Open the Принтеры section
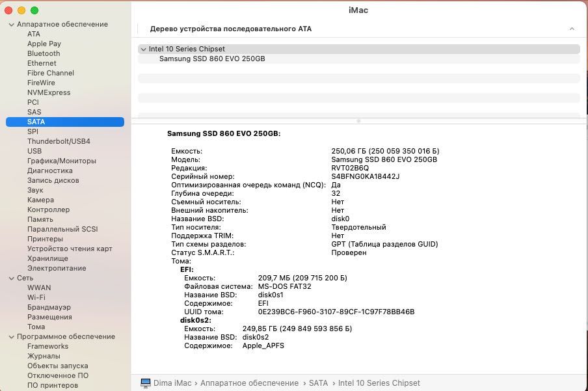Viewport: 588px width, 391px height. pyautogui.click(x=45, y=239)
